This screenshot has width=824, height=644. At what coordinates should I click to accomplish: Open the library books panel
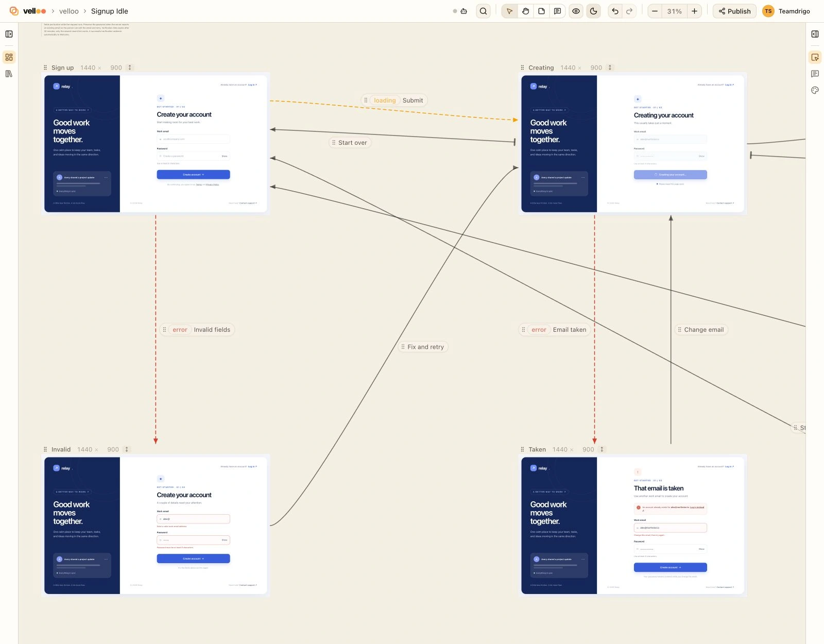9,74
